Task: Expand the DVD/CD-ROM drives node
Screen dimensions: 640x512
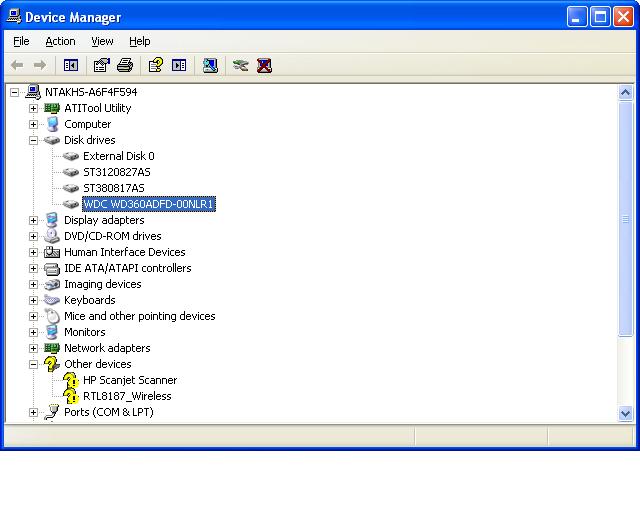Action: pos(33,236)
